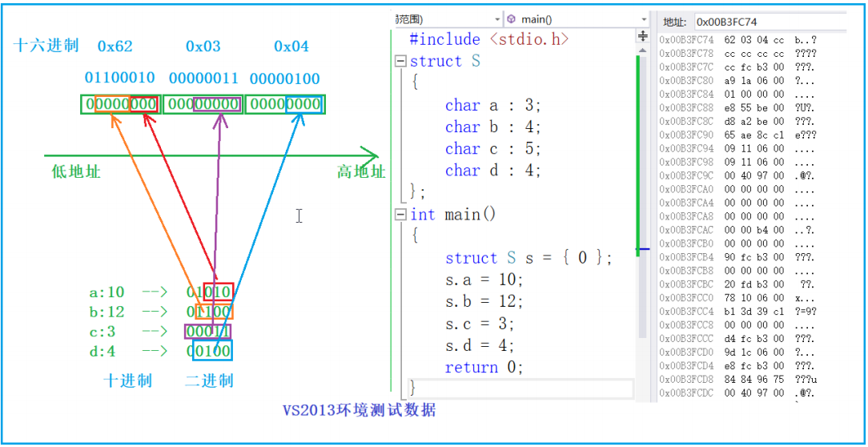Click the 0x03 hex label in diagram
Image resolution: width=868 pixels, height=447 pixels.
click(x=203, y=46)
